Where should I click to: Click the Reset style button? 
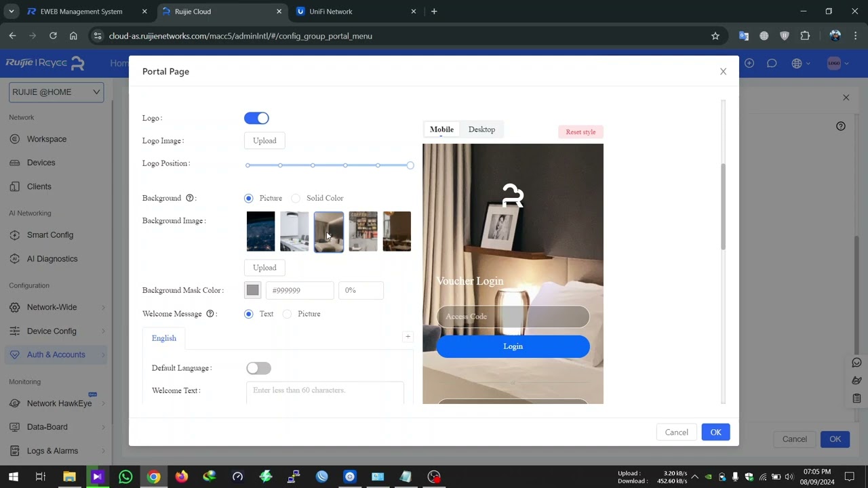580,132
